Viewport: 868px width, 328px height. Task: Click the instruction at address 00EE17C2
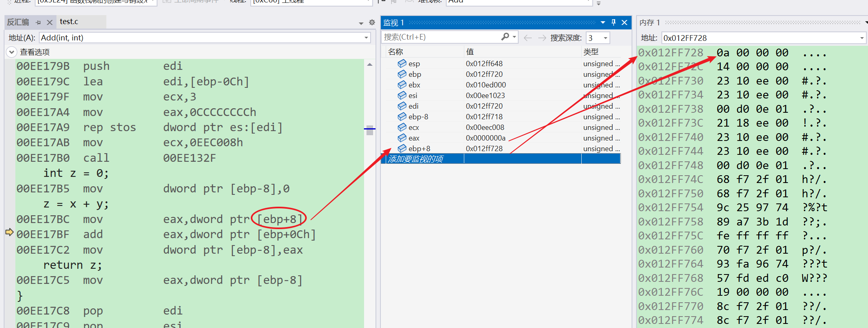tap(160, 250)
